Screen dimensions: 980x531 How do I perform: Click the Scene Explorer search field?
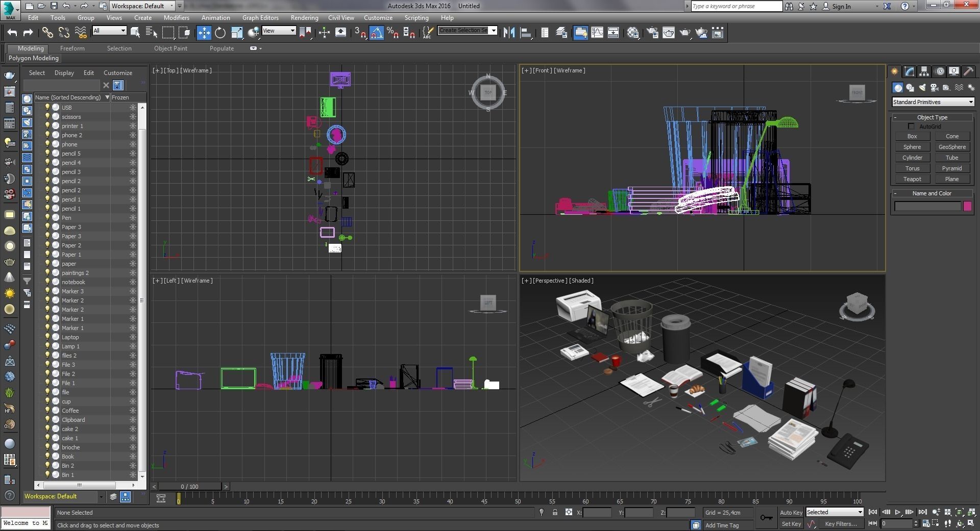point(61,85)
